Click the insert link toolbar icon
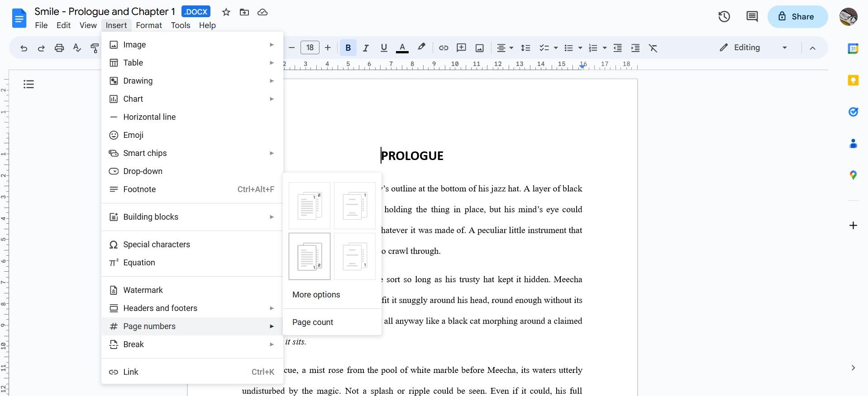Viewport: 868px width, 396px height. tap(444, 48)
